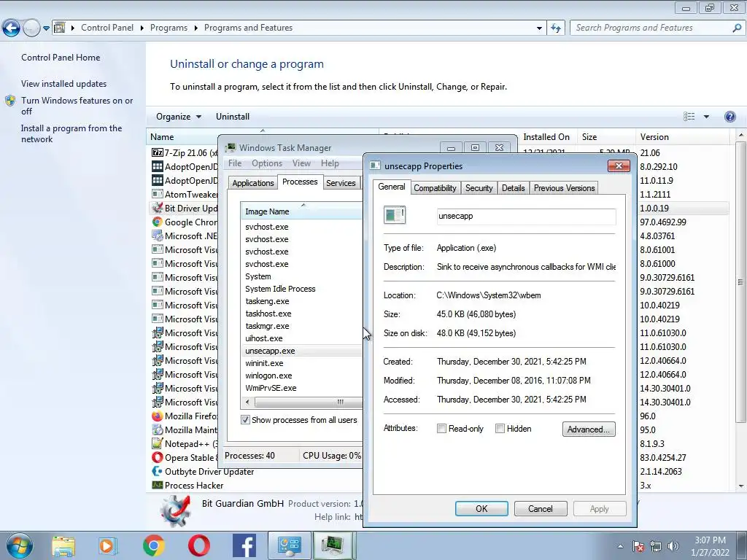Open the Previous Versions tab
Screen dimensions: 747x560
tap(564, 188)
